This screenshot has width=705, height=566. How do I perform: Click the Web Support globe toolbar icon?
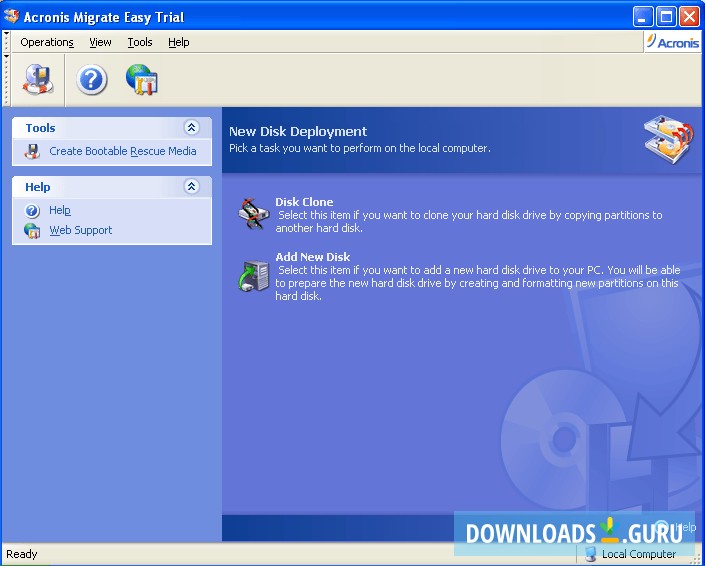click(141, 79)
